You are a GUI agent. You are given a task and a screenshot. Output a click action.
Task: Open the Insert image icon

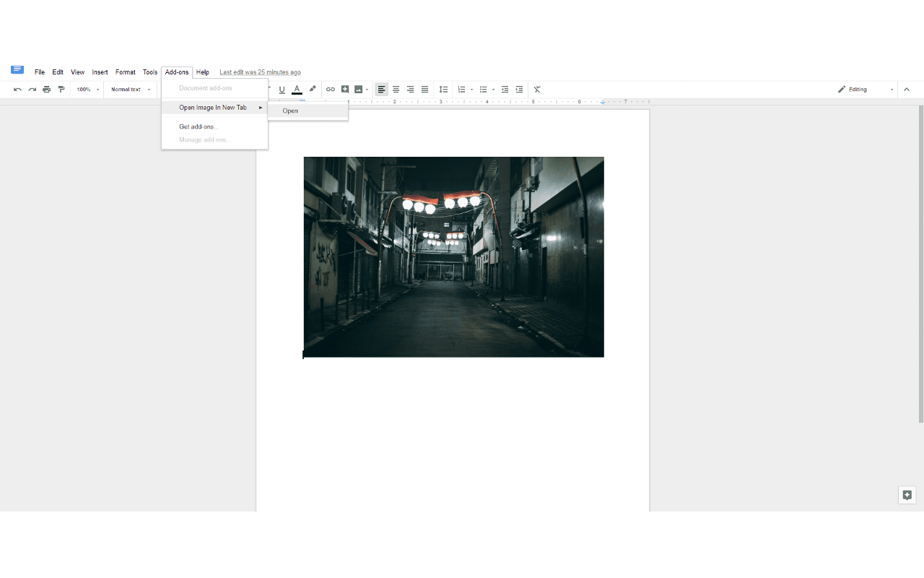click(x=359, y=89)
